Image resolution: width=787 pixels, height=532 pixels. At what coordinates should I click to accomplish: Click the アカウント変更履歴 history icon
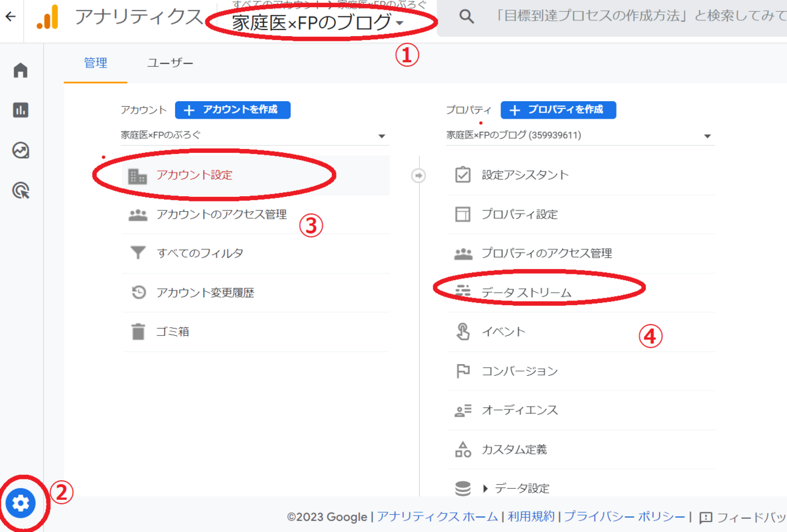(x=138, y=293)
